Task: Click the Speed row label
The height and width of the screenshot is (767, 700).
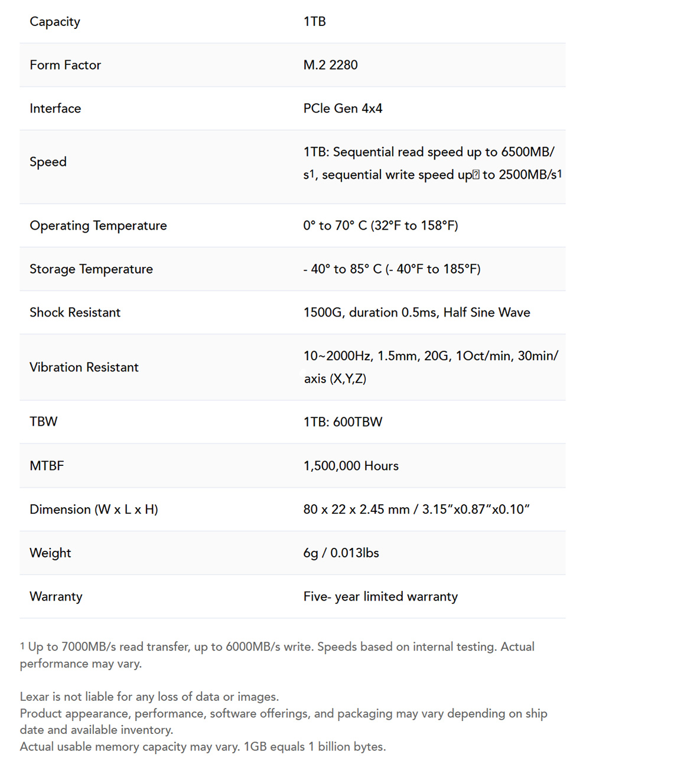Action: 48,162
